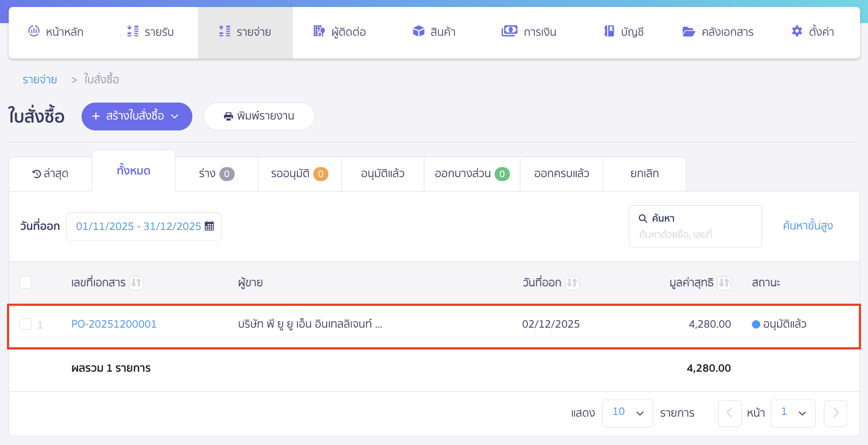Image resolution: width=868 pixels, height=445 pixels.
Task: Open the page number dropdown showing 1
Action: [x=793, y=413]
